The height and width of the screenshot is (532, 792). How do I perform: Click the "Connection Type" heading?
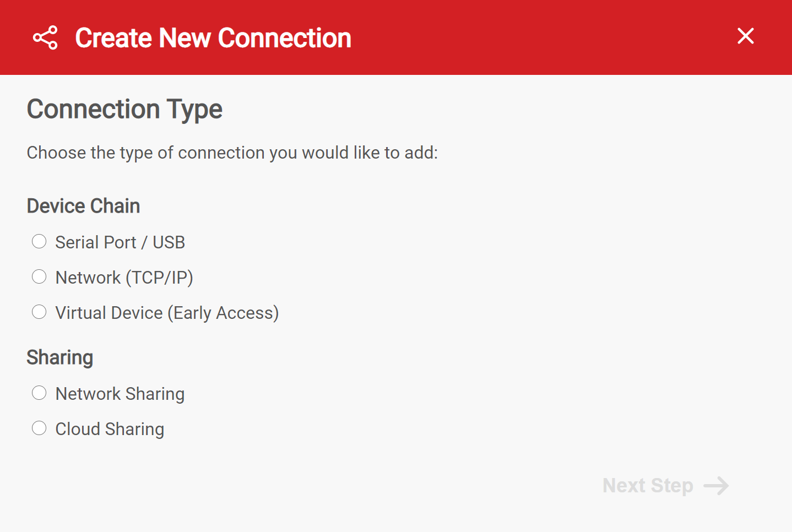pos(124,109)
